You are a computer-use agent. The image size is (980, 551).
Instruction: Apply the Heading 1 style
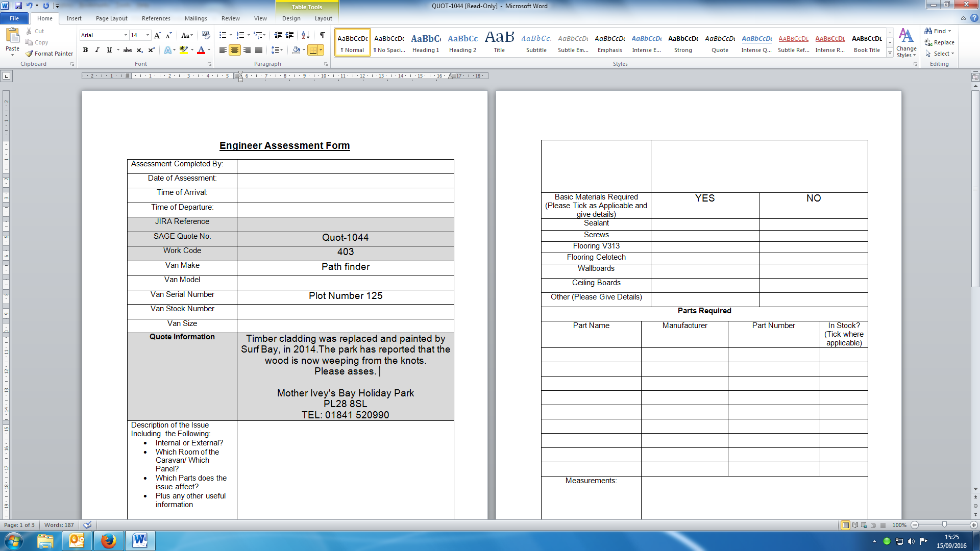pyautogui.click(x=426, y=42)
